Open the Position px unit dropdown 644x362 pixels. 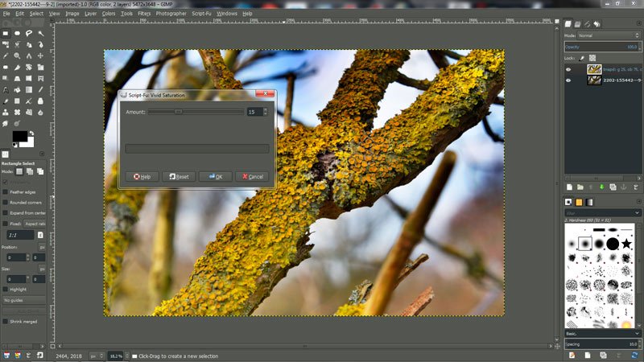[42, 247]
